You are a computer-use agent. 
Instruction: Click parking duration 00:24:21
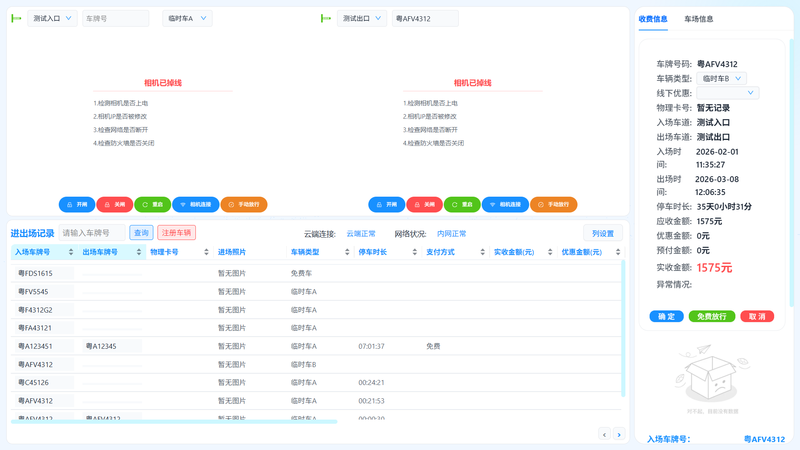coord(371,382)
